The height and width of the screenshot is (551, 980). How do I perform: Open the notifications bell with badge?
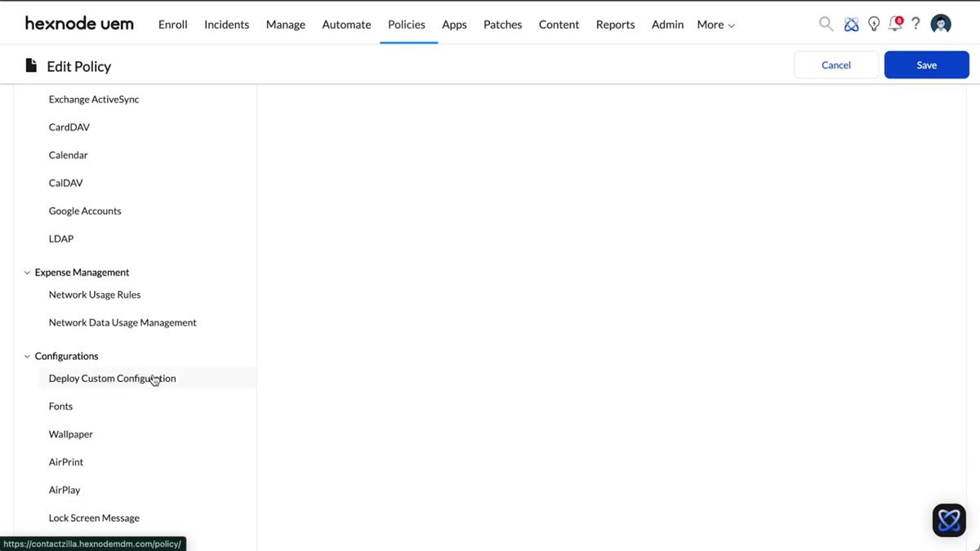(x=894, y=24)
